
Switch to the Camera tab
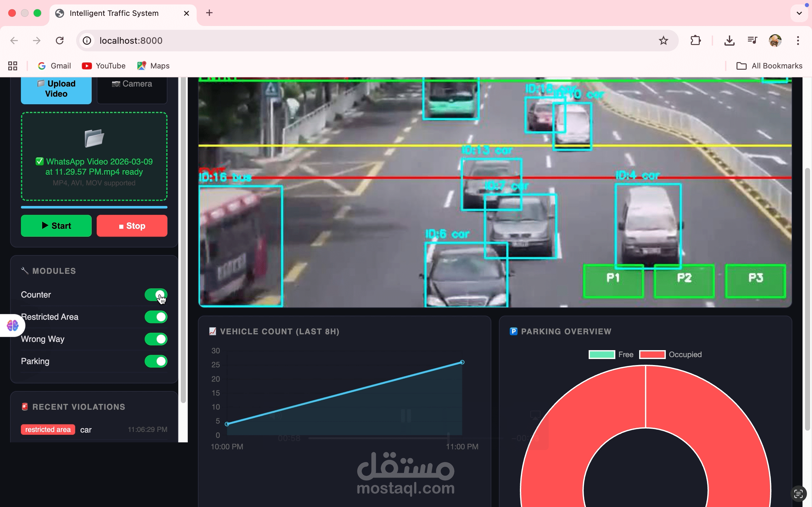pos(132,88)
